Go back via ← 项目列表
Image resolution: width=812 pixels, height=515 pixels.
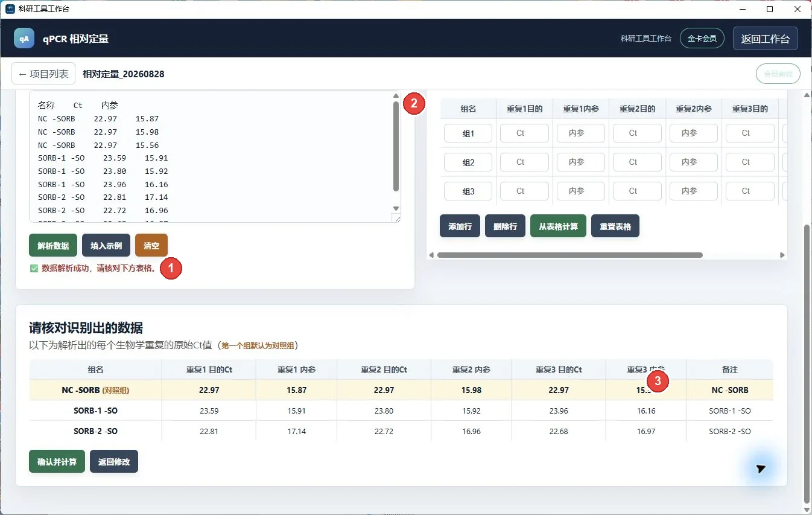[43, 74]
